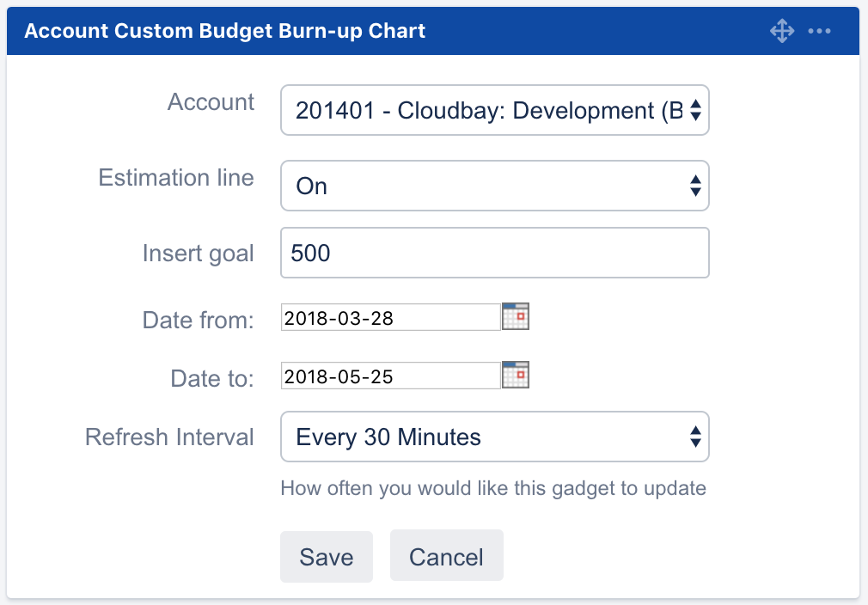Expand the Account dropdown showing 201401 - Cloudbay
This screenshot has height=605, width=868.
click(x=494, y=110)
